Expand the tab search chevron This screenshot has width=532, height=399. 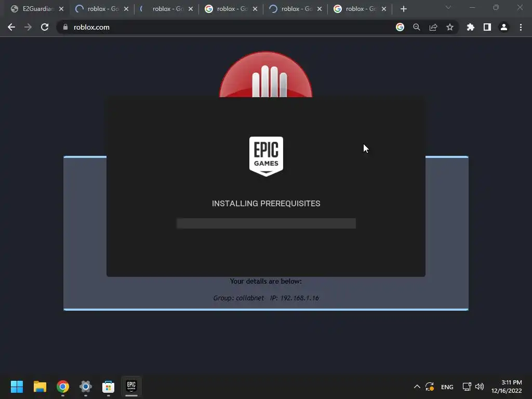tap(448, 7)
